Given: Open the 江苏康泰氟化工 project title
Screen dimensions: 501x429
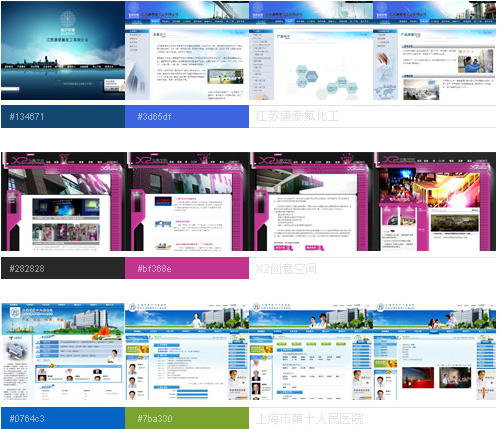Looking at the screenshot, I should (x=297, y=116).
